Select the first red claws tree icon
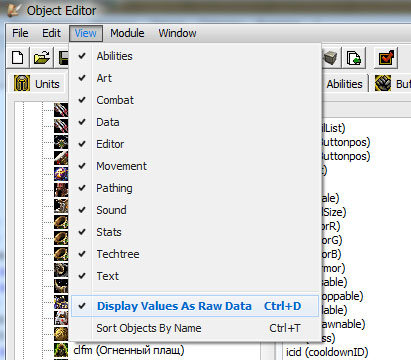 61,110
